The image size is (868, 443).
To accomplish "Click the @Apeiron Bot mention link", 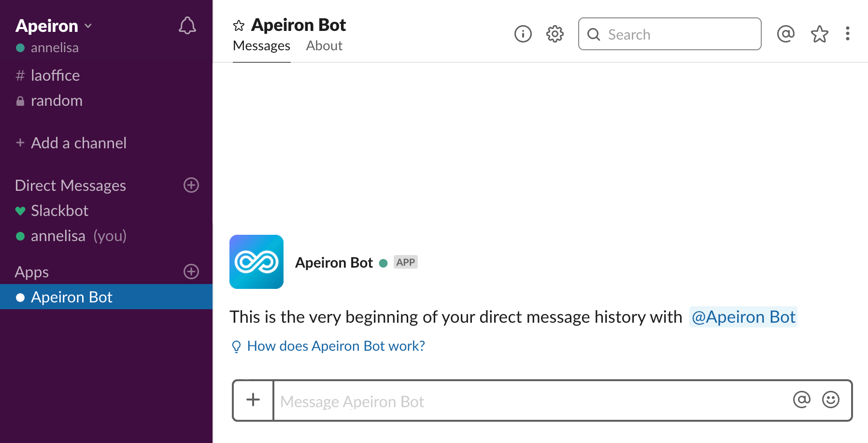I will click(743, 317).
